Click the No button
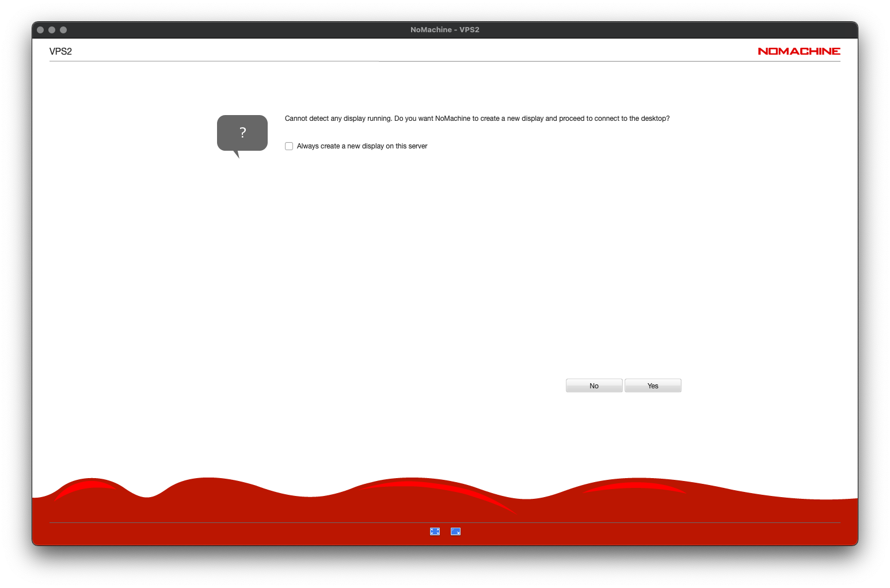Viewport: 890px width, 588px height. (x=594, y=385)
